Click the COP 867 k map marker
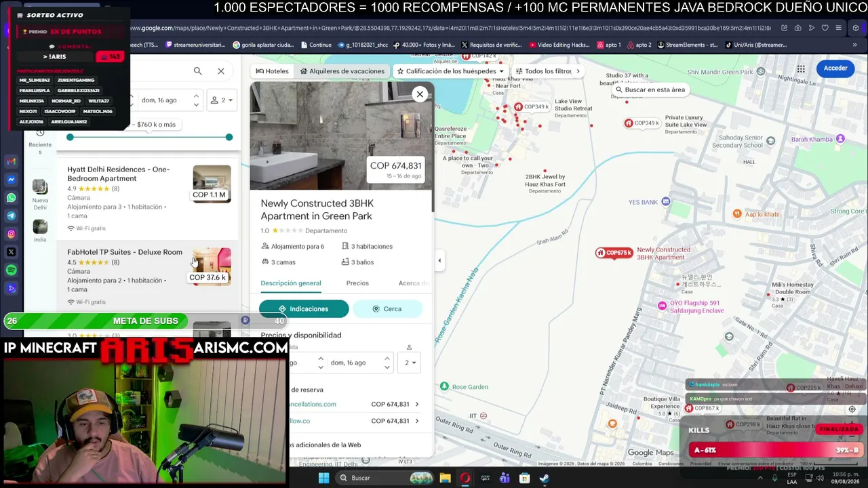Image resolution: width=868 pixels, height=488 pixels. coord(704,409)
